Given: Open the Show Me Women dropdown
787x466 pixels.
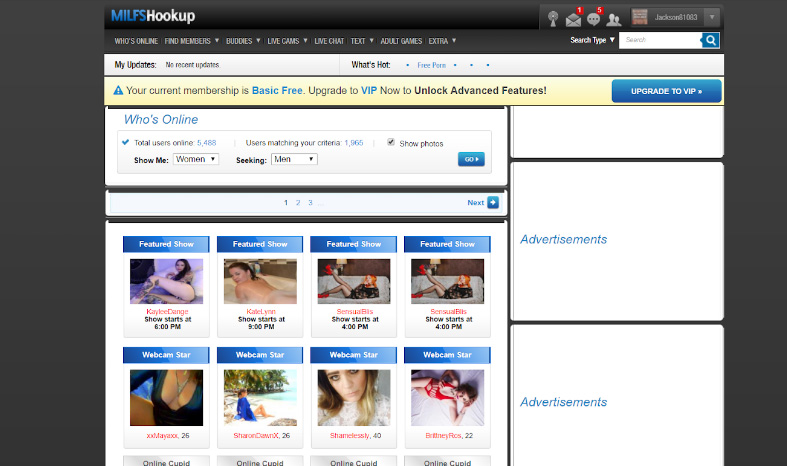Looking at the screenshot, I should click(x=196, y=159).
